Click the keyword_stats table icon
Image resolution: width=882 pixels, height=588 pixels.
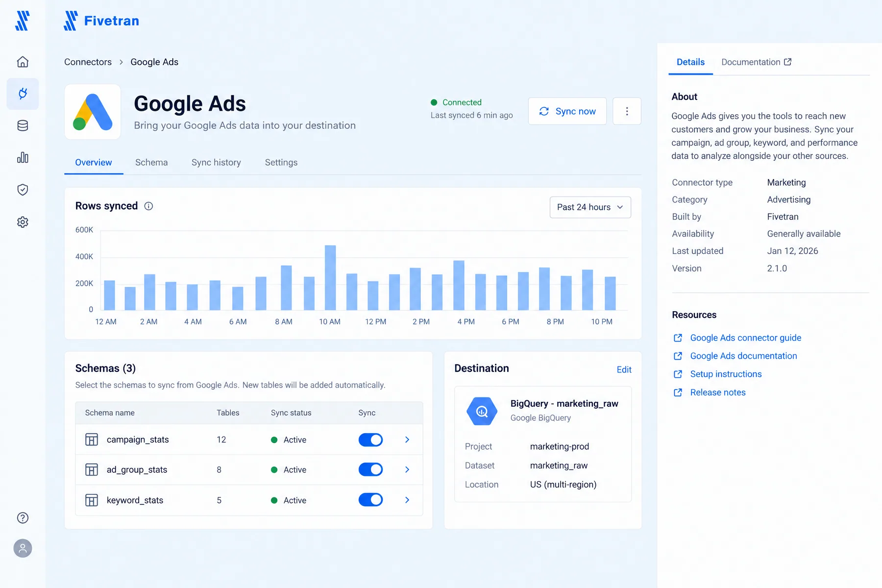coord(92,500)
